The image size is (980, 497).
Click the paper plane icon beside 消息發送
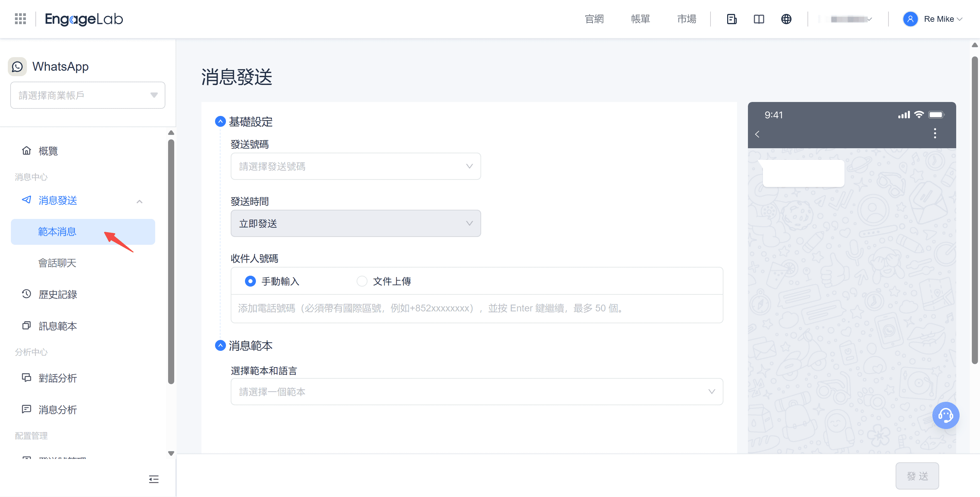tap(26, 200)
